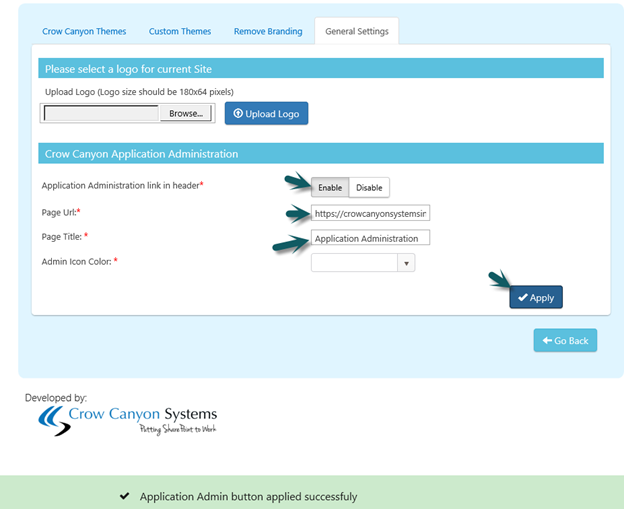This screenshot has width=624, height=509.
Task: Click the Page Title input field
Action: point(370,238)
